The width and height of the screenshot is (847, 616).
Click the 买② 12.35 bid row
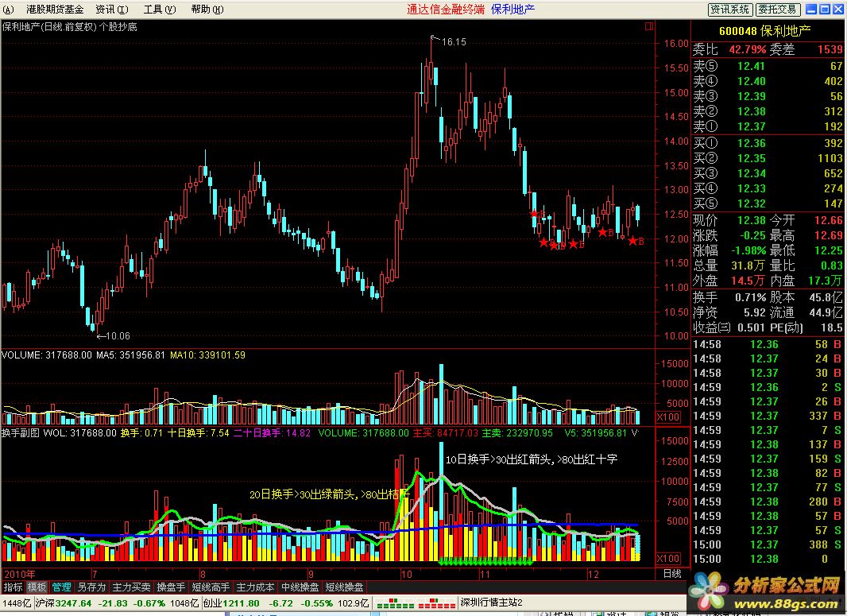tap(768, 158)
